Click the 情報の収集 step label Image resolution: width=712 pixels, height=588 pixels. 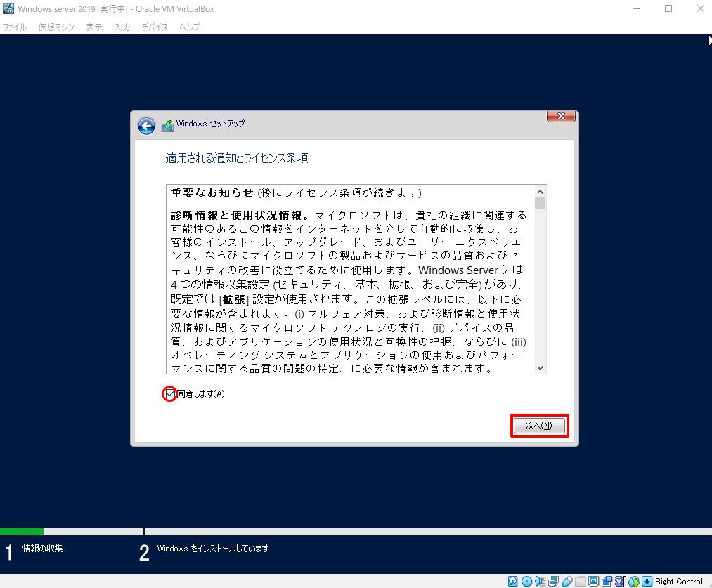[43, 549]
